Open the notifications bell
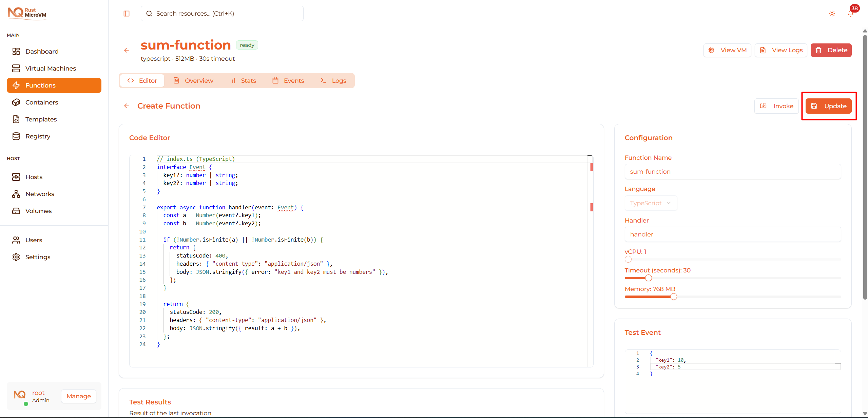Viewport: 868px width, 418px height. pyautogui.click(x=850, y=14)
